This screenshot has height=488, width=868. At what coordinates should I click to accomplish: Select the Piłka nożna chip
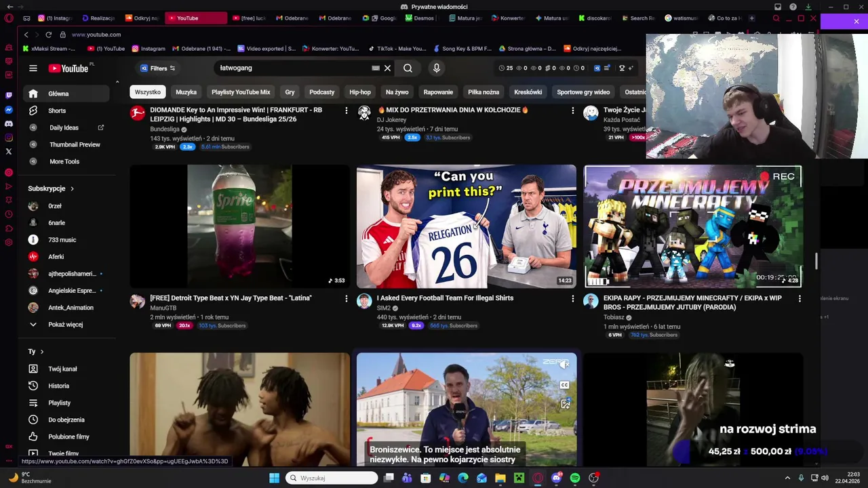pos(484,92)
